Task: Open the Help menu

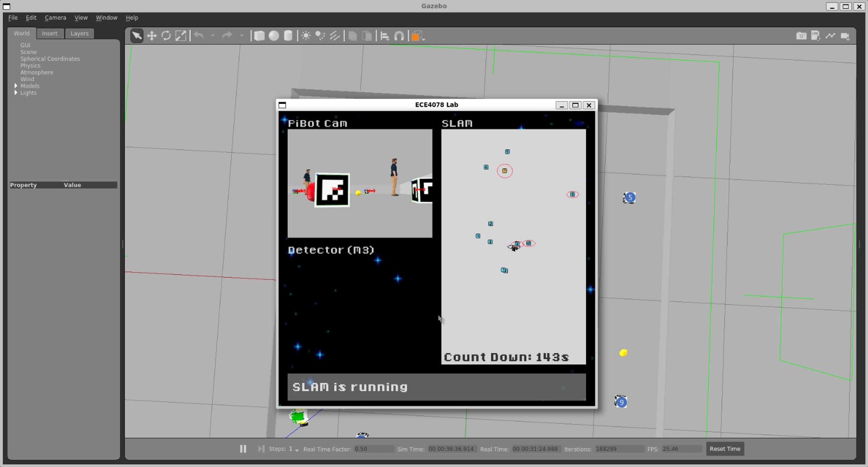Action: point(132,17)
